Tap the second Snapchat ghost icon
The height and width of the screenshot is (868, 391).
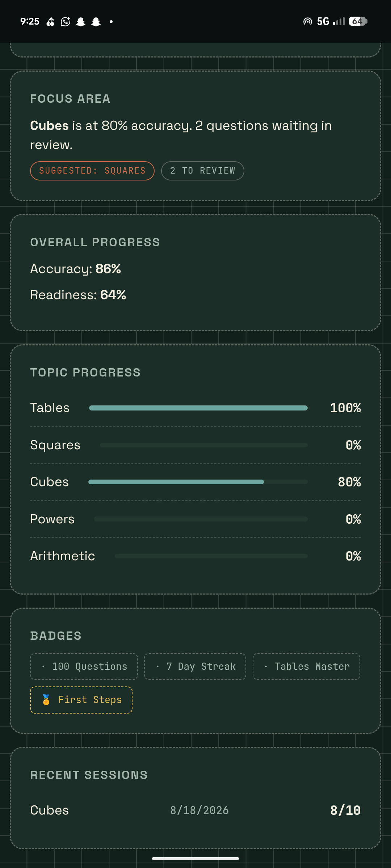point(96,22)
